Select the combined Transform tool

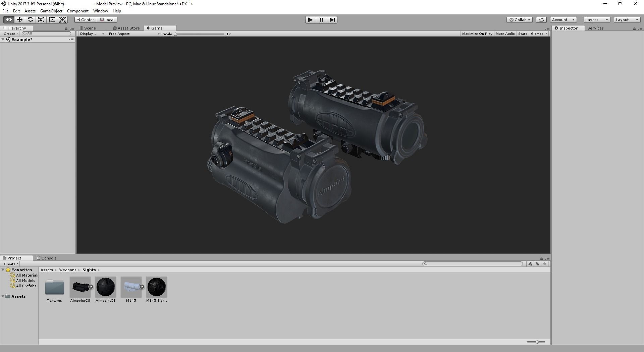click(63, 20)
